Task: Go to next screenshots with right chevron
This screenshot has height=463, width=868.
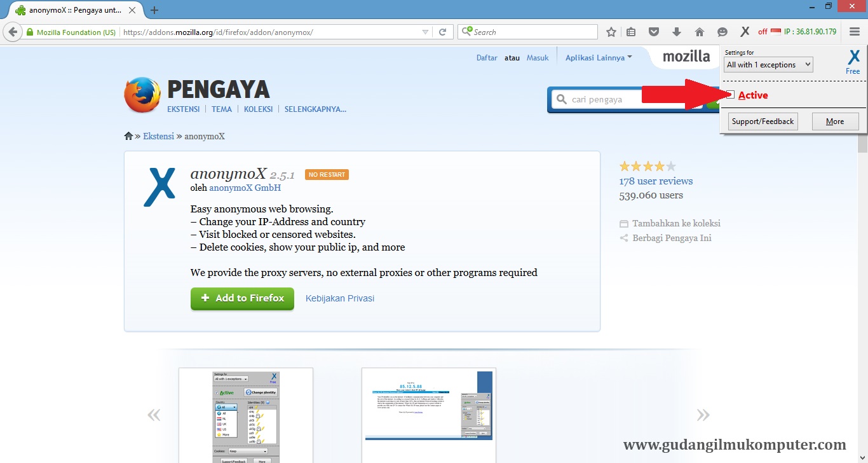Action: (x=703, y=415)
